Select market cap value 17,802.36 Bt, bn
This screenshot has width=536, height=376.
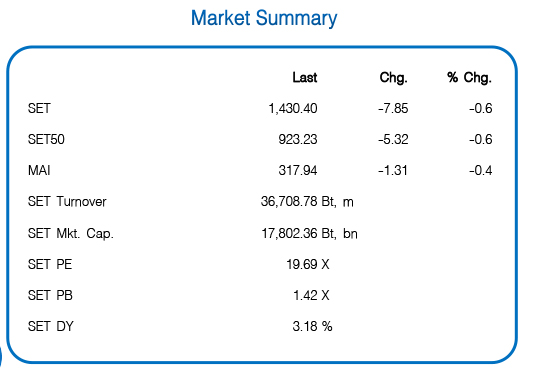309,234
